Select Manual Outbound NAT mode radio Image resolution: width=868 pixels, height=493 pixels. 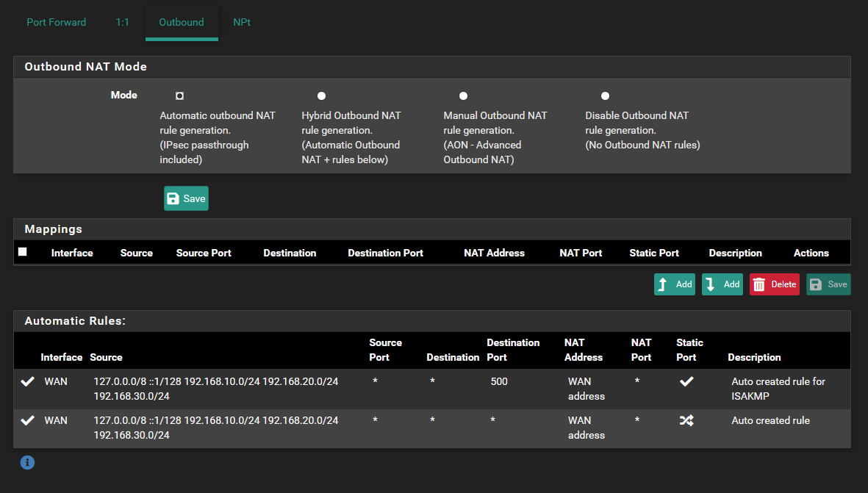[463, 96]
